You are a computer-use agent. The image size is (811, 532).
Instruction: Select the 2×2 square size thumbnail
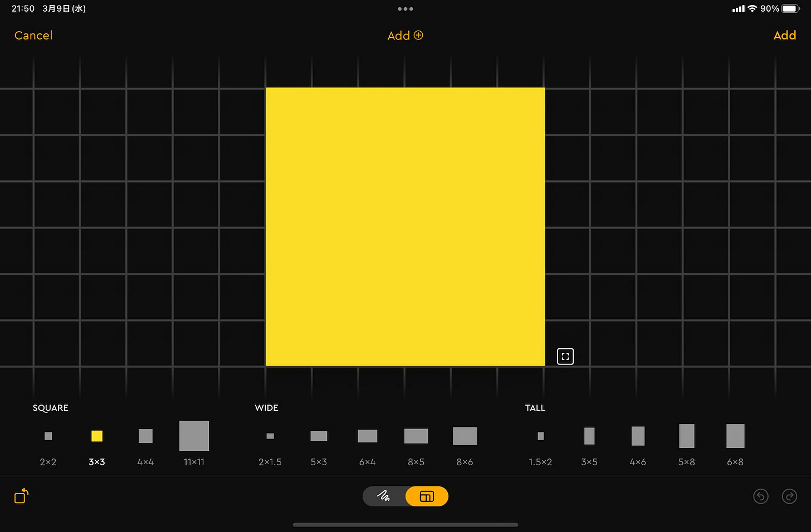(48, 436)
